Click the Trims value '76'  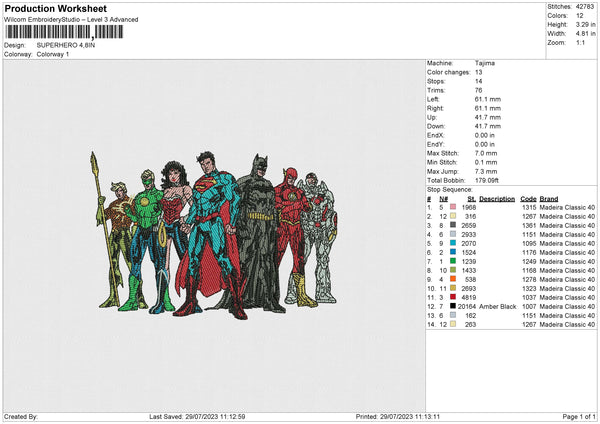tap(478, 90)
